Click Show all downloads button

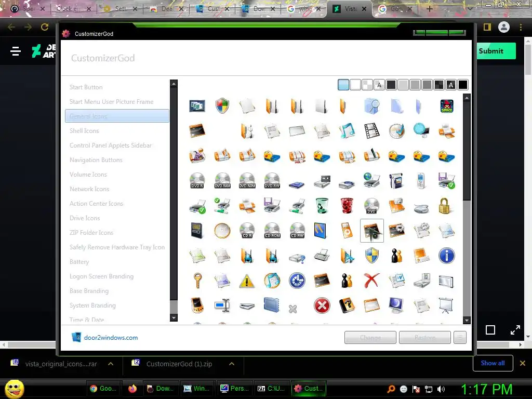[x=493, y=363]
